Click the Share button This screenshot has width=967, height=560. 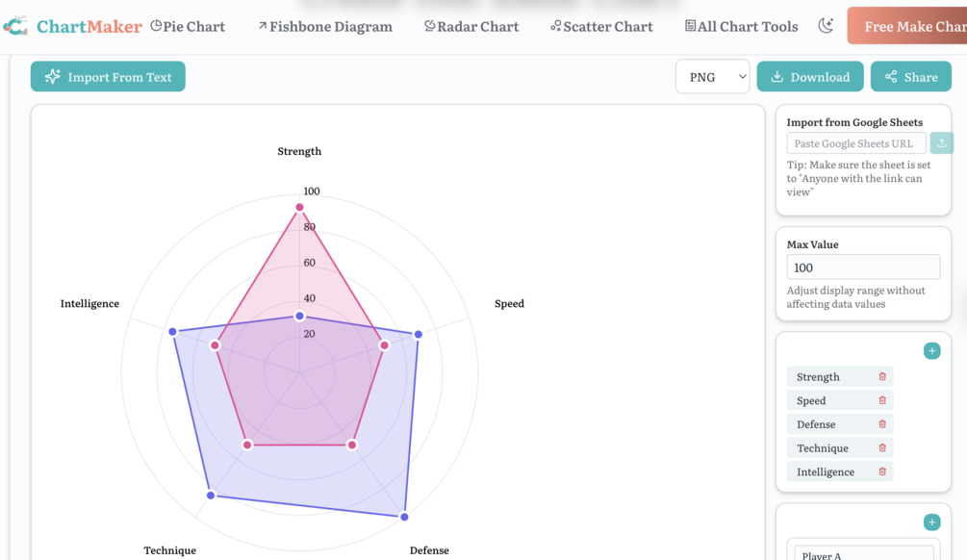point(911,76)
